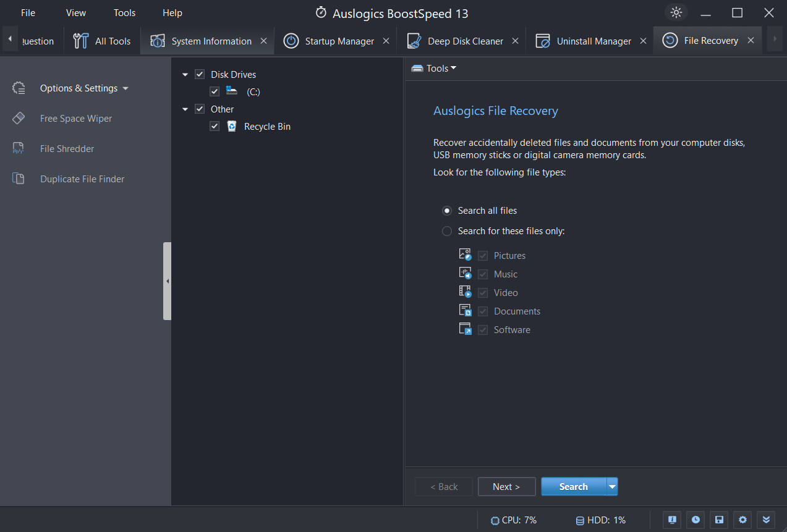
Task: Click the save disk icon in status bar
Action: 720,520
